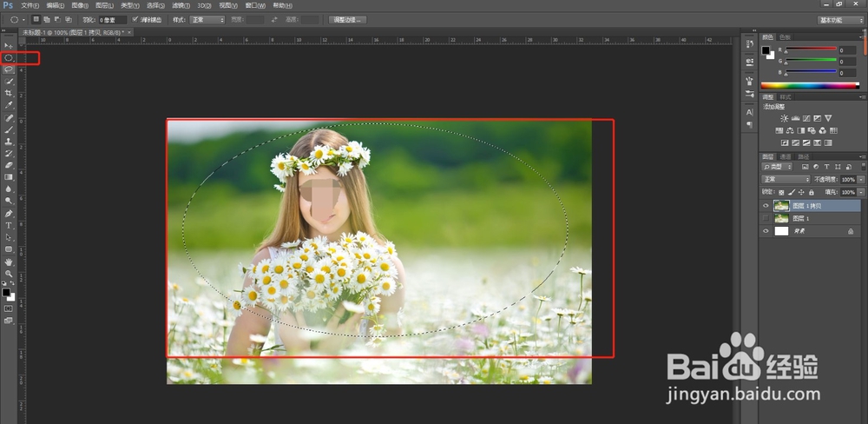Select the Hand tool
This screenshot has width=868, height=424.
tap(9, 262)
